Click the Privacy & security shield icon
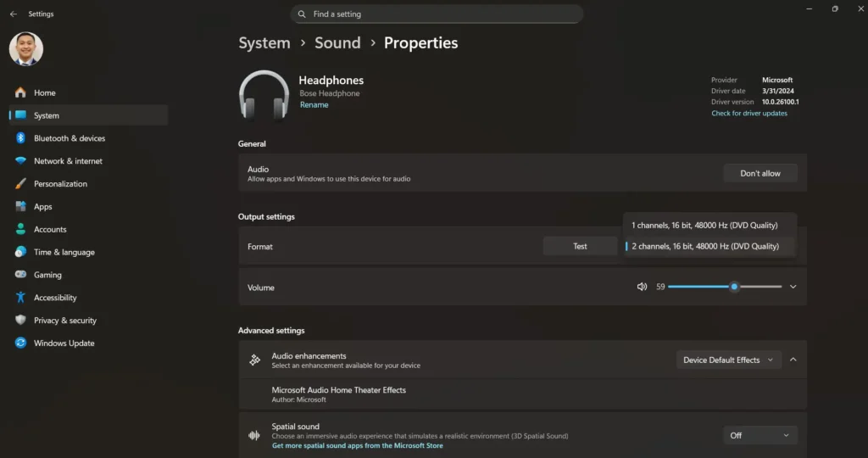The height and width of the screenshot is (458, 868). coord(20,321)
